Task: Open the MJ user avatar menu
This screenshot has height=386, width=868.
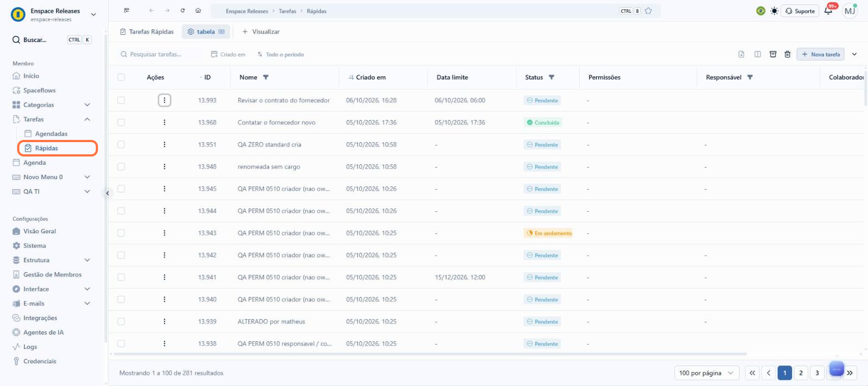Action: tap(850, 11)
